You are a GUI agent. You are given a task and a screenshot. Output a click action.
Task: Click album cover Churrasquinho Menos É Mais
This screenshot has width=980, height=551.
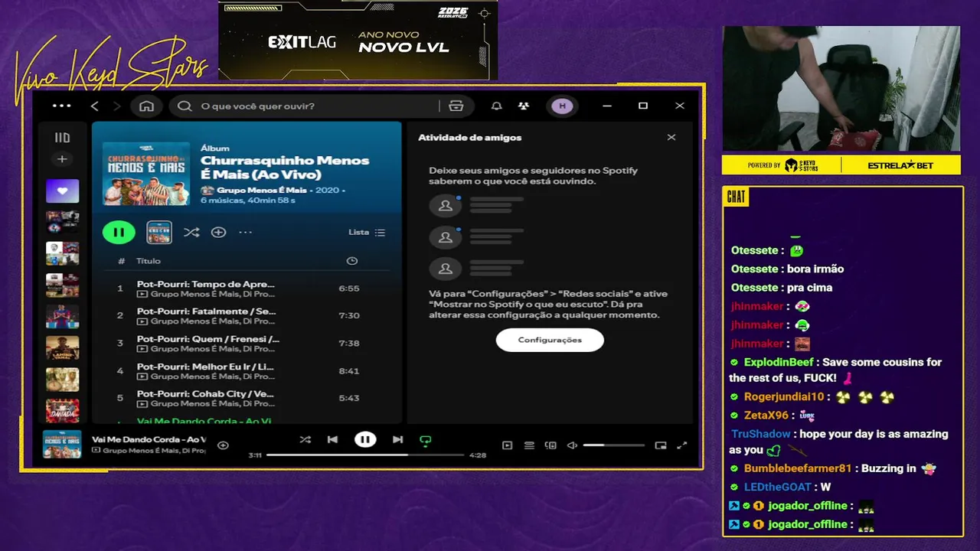tap(146, 173)
